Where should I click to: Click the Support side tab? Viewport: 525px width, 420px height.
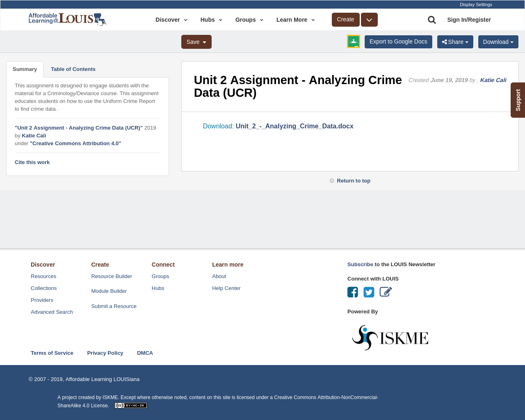pos(518,100)
